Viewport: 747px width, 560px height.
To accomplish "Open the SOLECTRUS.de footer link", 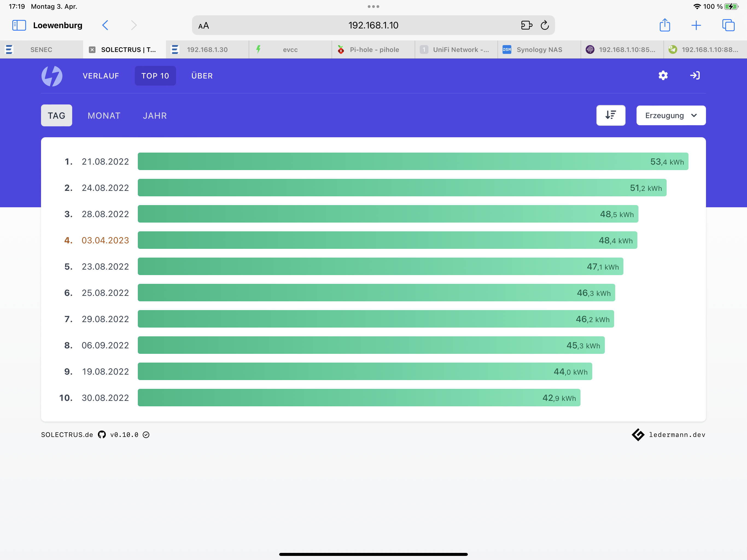I will [67, 434].
